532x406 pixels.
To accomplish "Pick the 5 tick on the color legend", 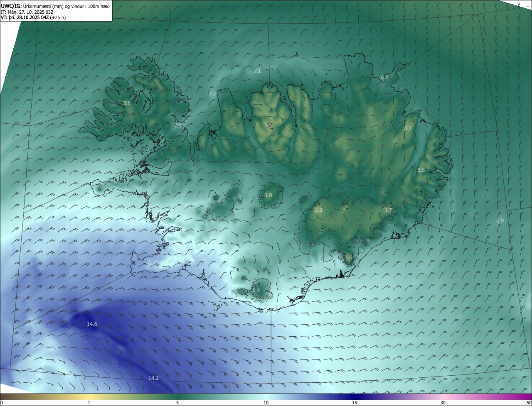I will click(x=177, y=403).
